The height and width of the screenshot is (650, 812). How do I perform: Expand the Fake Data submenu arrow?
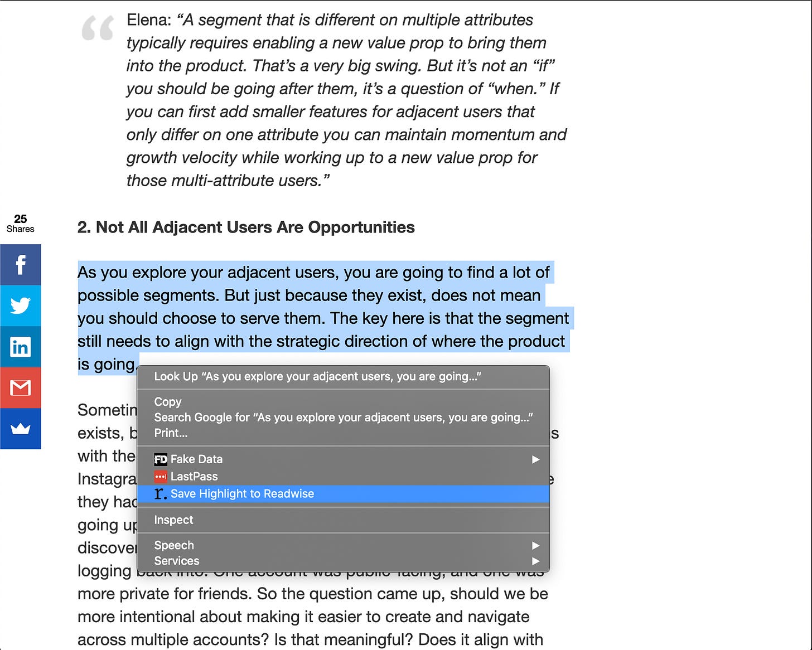coord(535,459)
